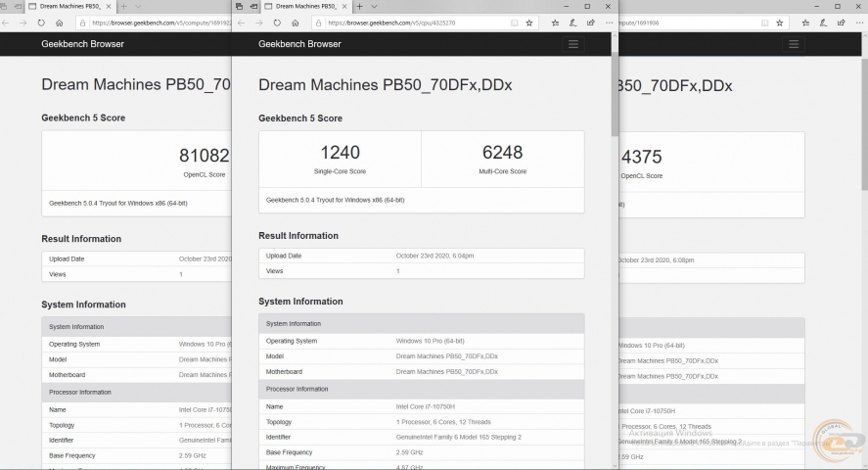
Task: Add cpu/4325270 page to favorites
Action: point(529,23)
